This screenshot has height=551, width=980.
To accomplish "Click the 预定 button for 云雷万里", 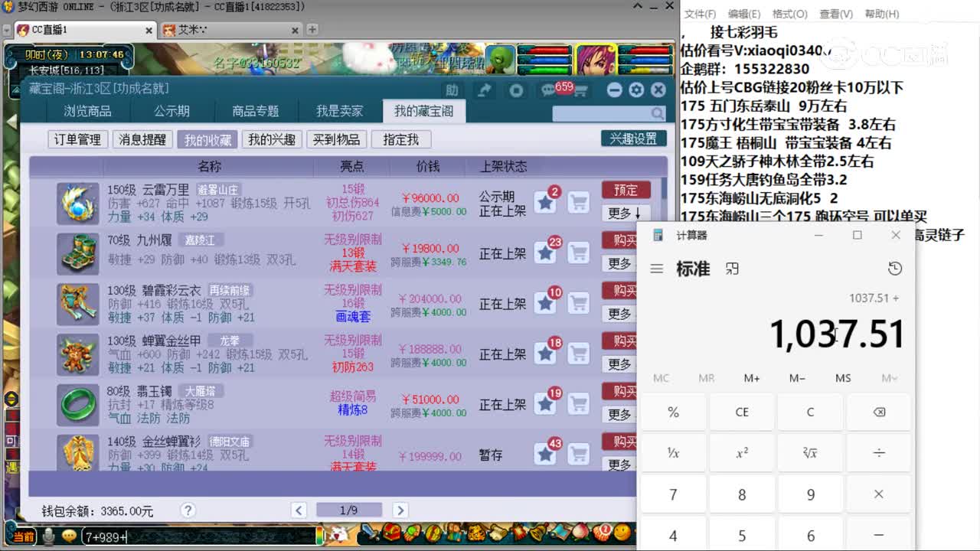I will point(625,190).
